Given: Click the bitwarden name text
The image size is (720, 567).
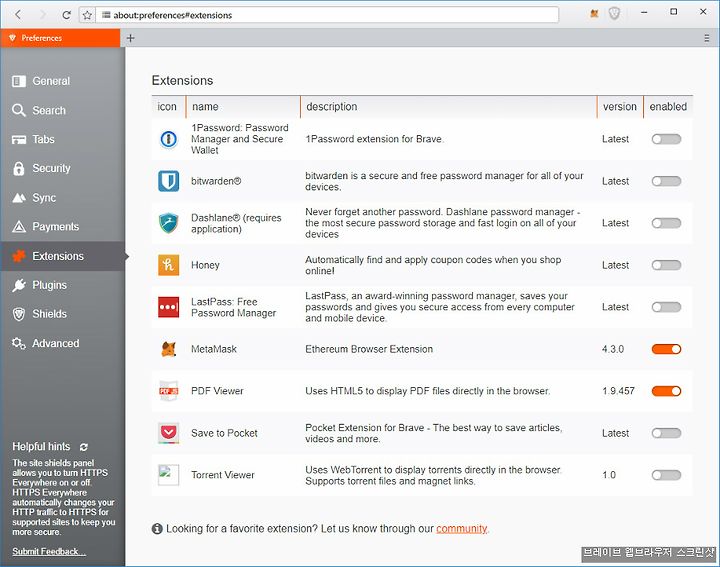Looking at the screenshot, I should (x=216, y=181).
